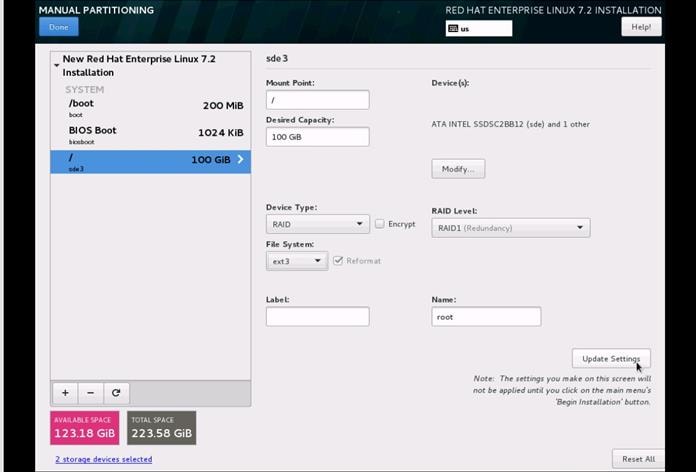
Task: Click the Desired Capacity input field
Action: click(317, 137)
